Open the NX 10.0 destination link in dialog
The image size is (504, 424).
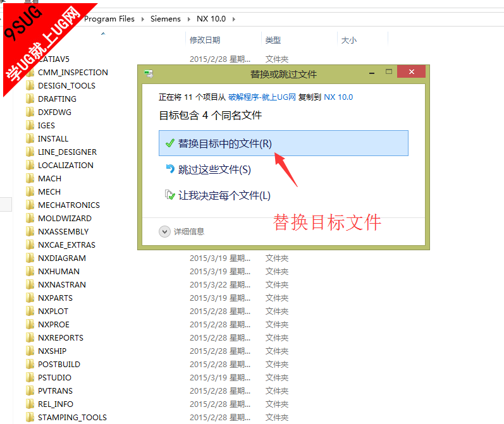338,97
